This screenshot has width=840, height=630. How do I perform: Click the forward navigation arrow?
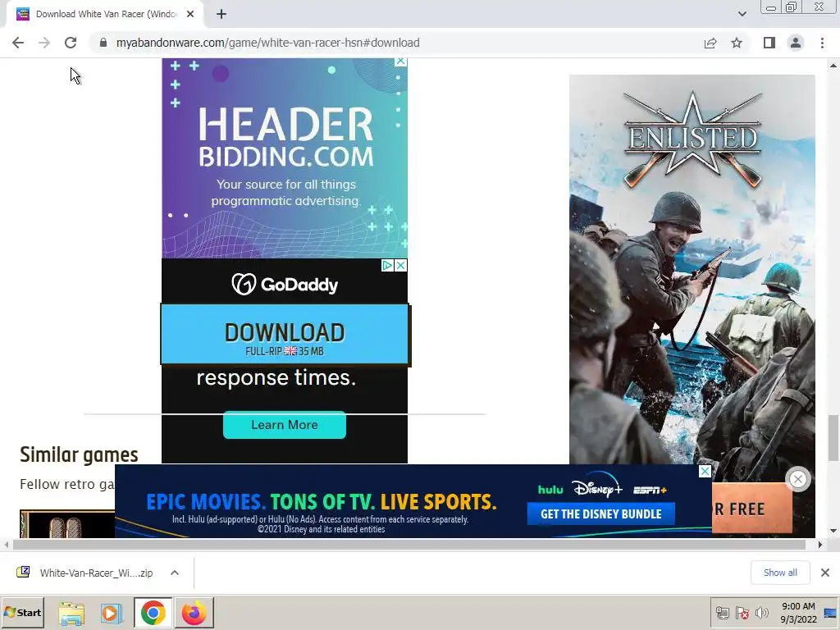(44, 43)
